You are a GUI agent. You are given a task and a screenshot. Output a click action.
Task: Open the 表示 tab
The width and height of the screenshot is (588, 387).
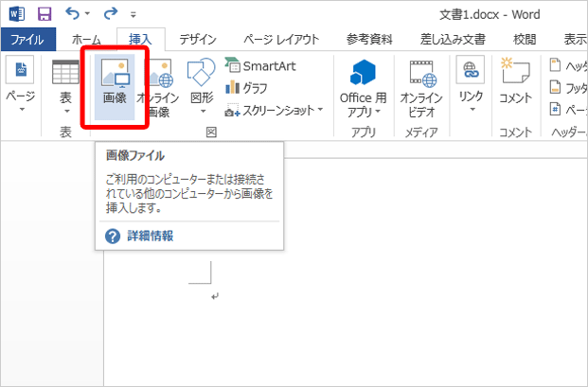pos(575,40)
